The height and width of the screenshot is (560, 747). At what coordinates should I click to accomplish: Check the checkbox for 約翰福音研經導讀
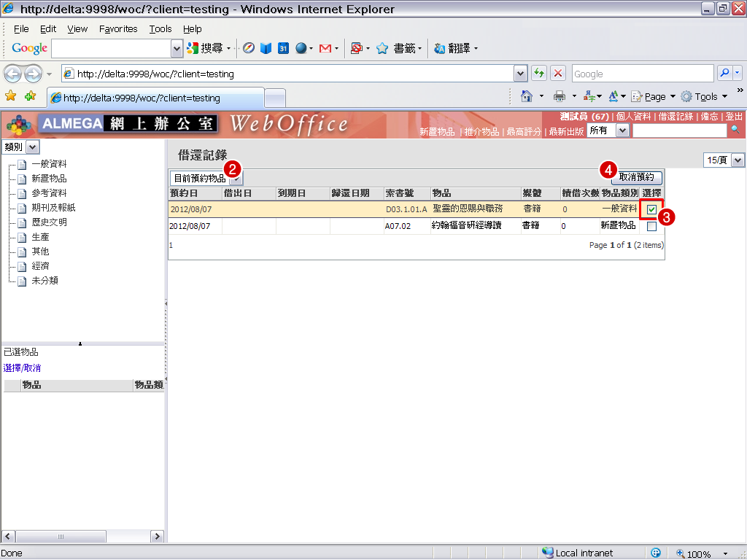click(651, 226)
